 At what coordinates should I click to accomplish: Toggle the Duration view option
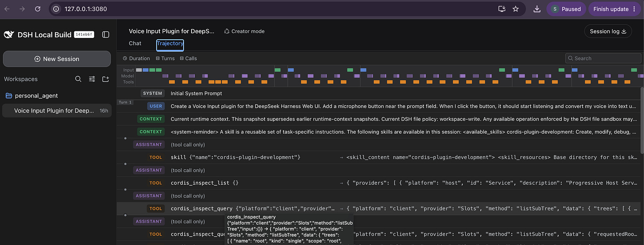136,58
